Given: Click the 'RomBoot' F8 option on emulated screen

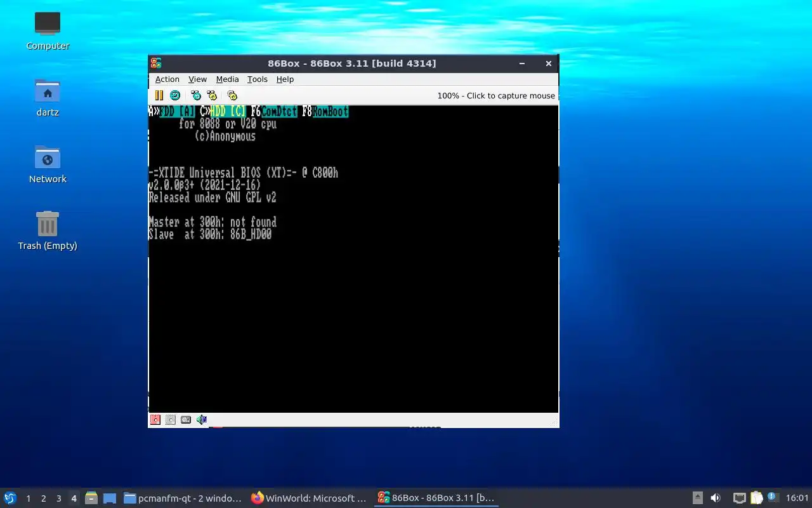Looking at the screenshot, I should point(331,112).
